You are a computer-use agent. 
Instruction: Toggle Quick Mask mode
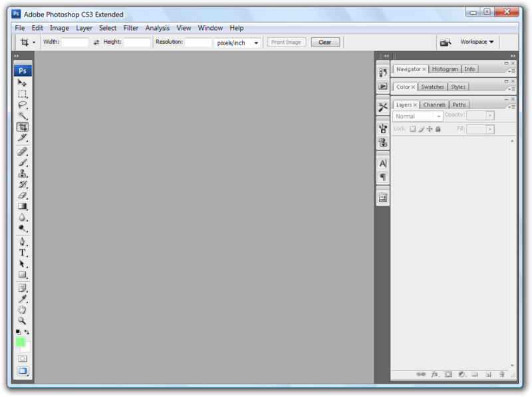tap(23, 358)
